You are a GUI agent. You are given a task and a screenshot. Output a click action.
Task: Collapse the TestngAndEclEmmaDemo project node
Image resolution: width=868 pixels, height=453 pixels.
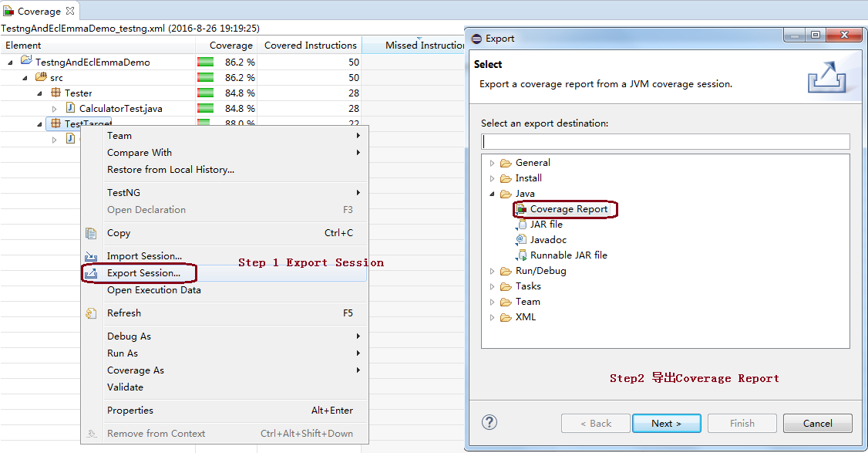pos(11,63)
